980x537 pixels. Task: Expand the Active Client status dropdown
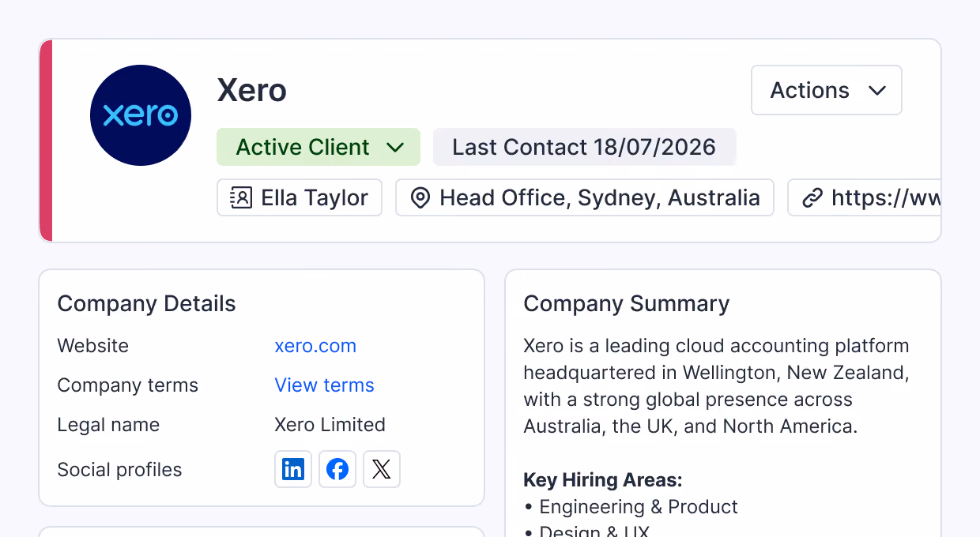(x=318, y=147)
